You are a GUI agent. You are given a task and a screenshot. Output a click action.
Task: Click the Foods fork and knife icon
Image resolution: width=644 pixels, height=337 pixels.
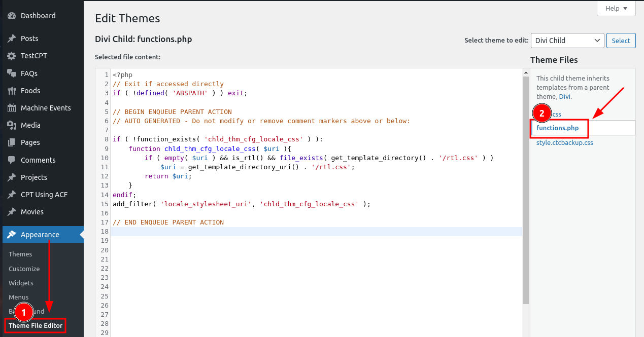(12, 91)
